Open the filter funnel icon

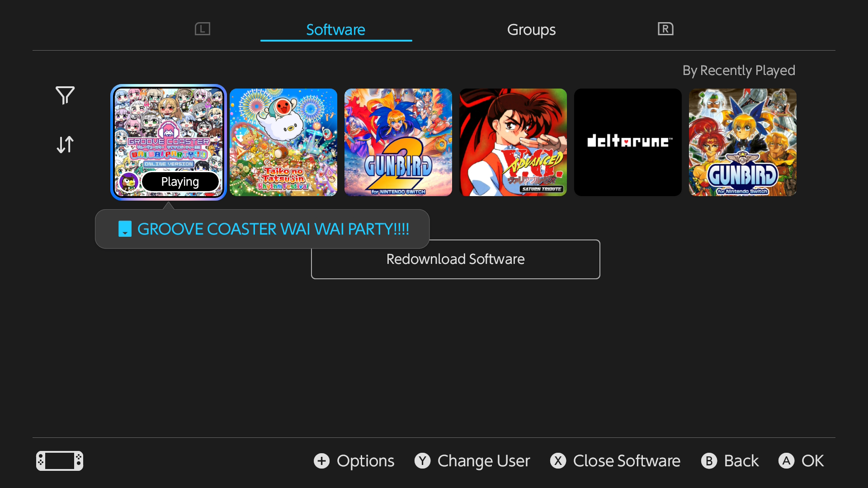(65, 95)
